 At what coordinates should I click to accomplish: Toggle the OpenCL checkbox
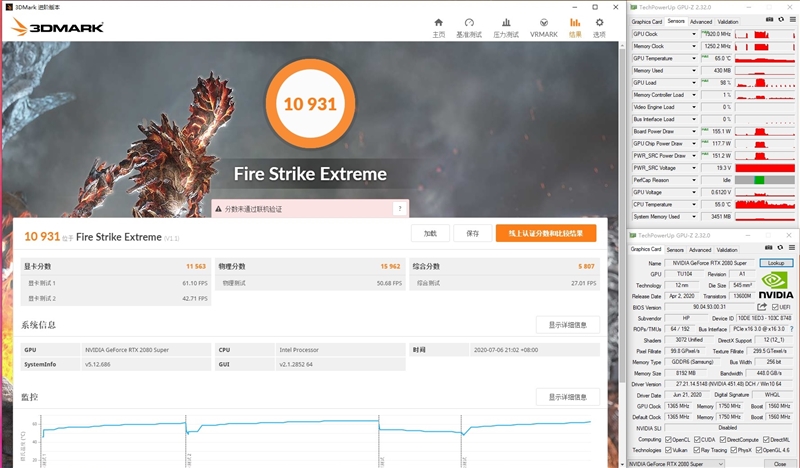click(668, 439)
